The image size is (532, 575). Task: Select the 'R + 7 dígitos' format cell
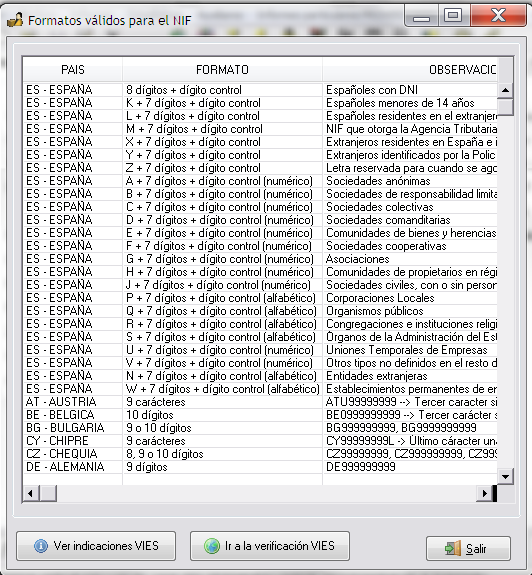(223, 324)
